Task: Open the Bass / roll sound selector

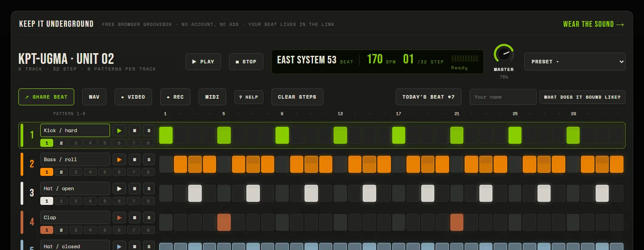Action: tap(75, 159)
